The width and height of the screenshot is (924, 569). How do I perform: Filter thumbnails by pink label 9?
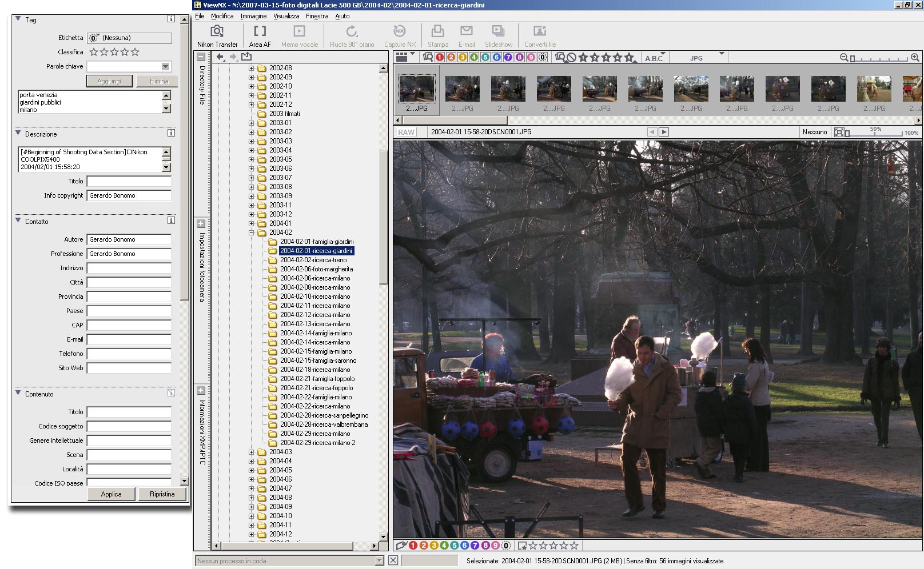(x=531, y=57)
